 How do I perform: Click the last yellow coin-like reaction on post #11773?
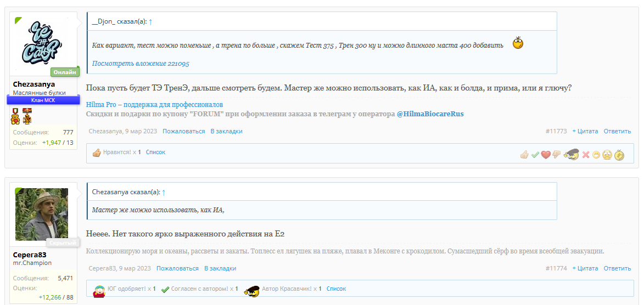coord(619,155)
